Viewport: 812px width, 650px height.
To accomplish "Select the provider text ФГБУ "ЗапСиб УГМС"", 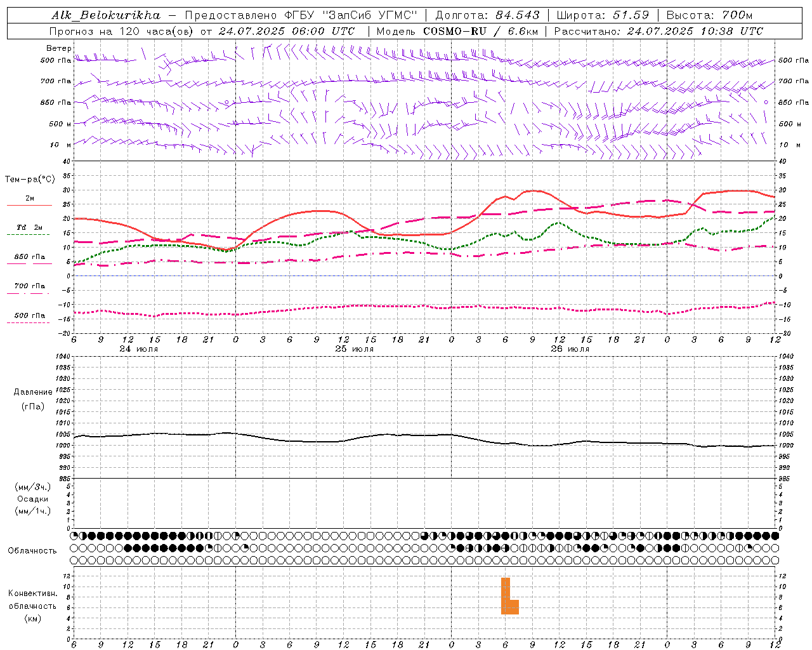I will [350, 15].
